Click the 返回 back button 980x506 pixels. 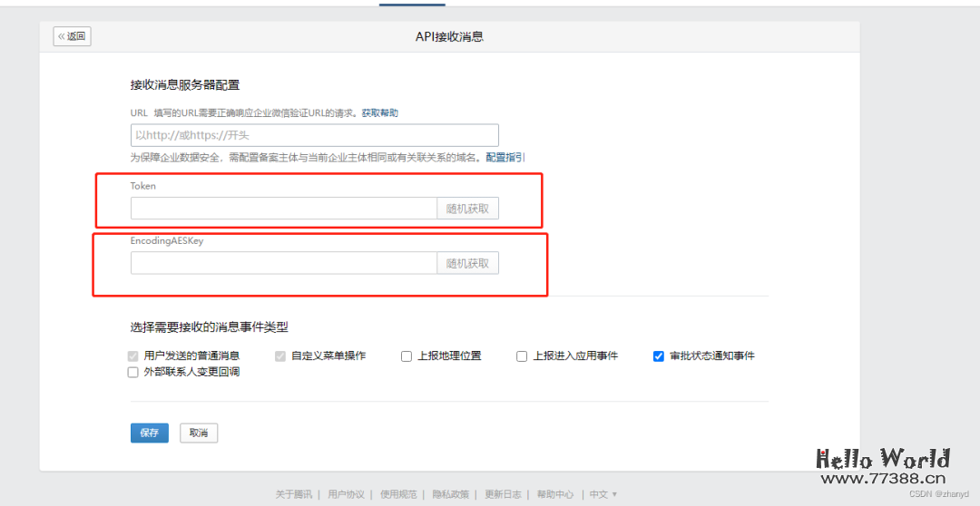click(73, 36)
